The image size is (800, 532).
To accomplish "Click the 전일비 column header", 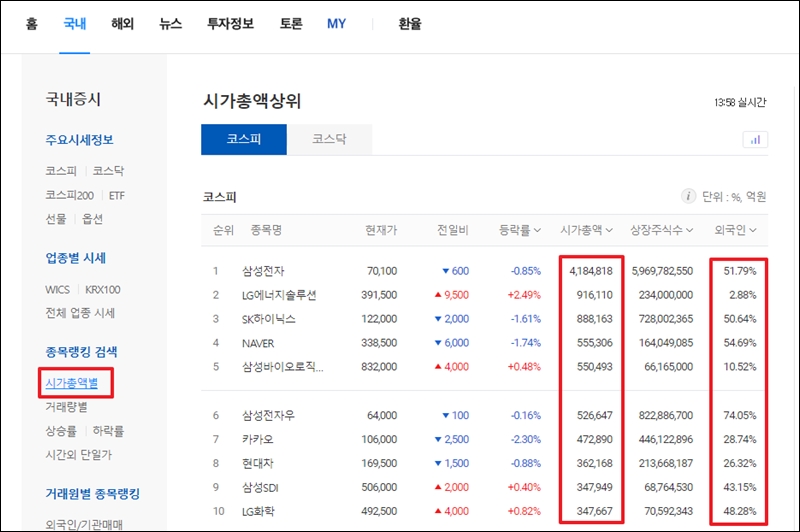I will tap(453, 230).
